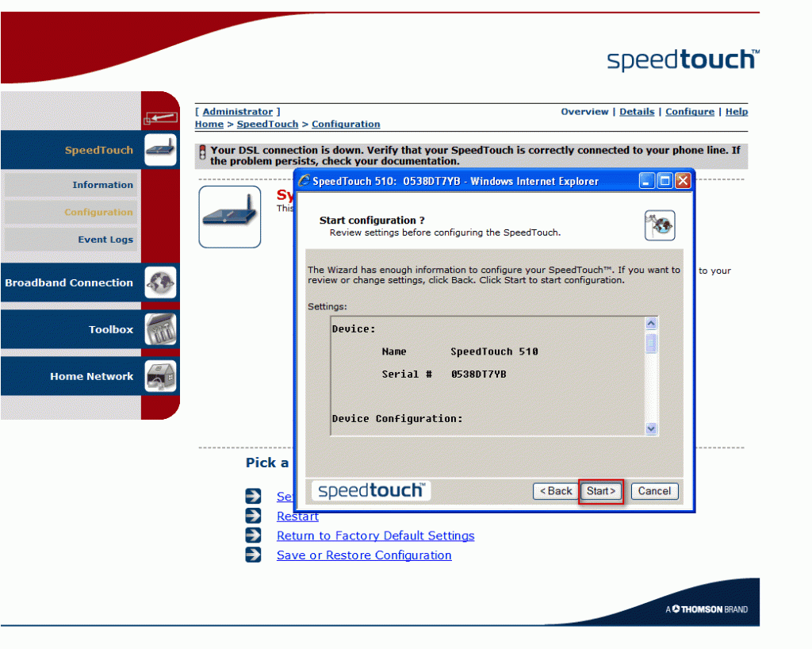Click the Back button in the wizard
This screenshot has width=812, height=649.
tap(555, 491)
